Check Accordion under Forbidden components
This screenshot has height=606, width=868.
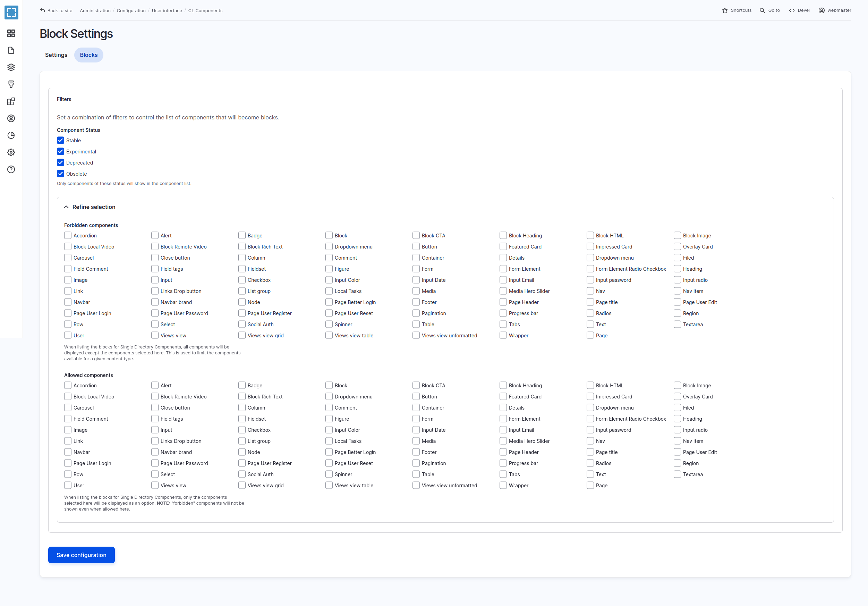[68, 235]
